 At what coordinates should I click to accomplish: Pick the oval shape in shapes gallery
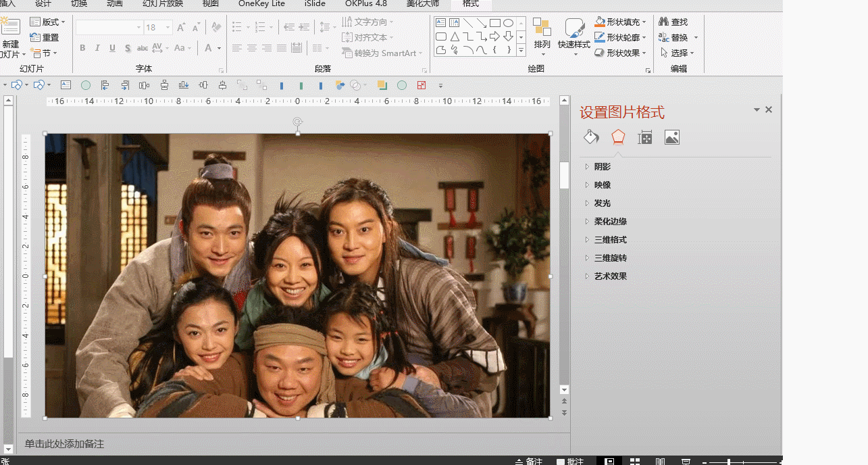coord(508,23)
